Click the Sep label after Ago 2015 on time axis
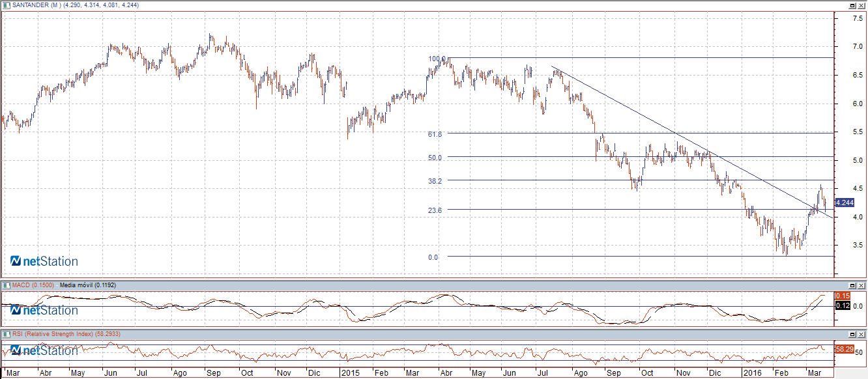 click(x=613, y=373)
